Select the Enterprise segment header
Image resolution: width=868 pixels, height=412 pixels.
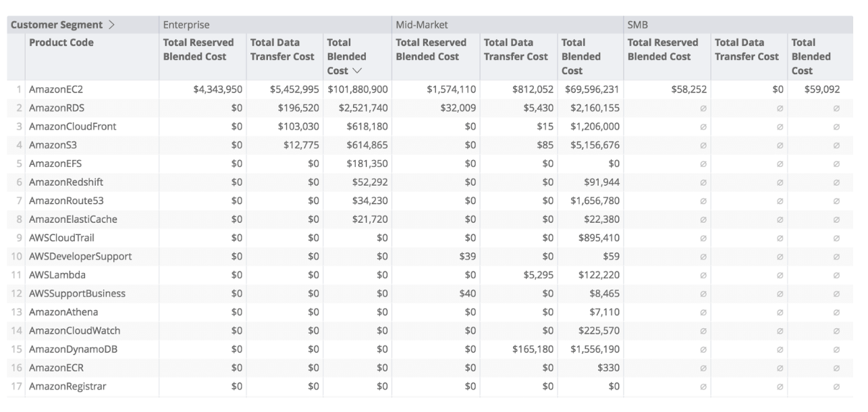186,25
